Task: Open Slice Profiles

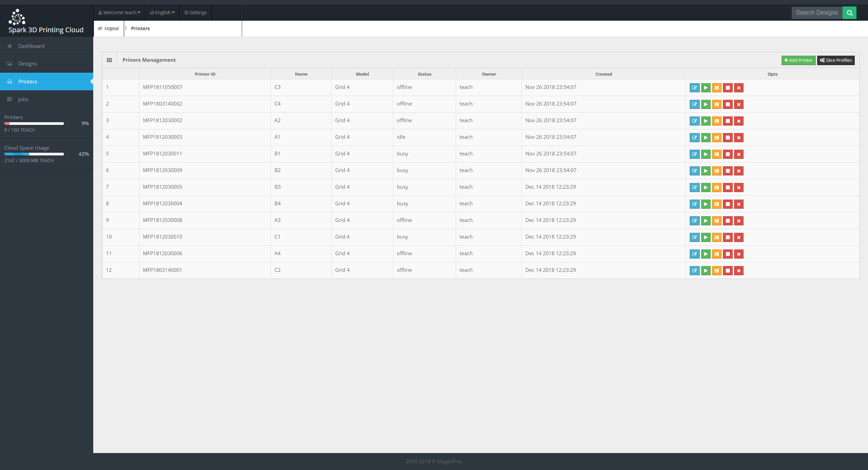Action: coord(836,60)
